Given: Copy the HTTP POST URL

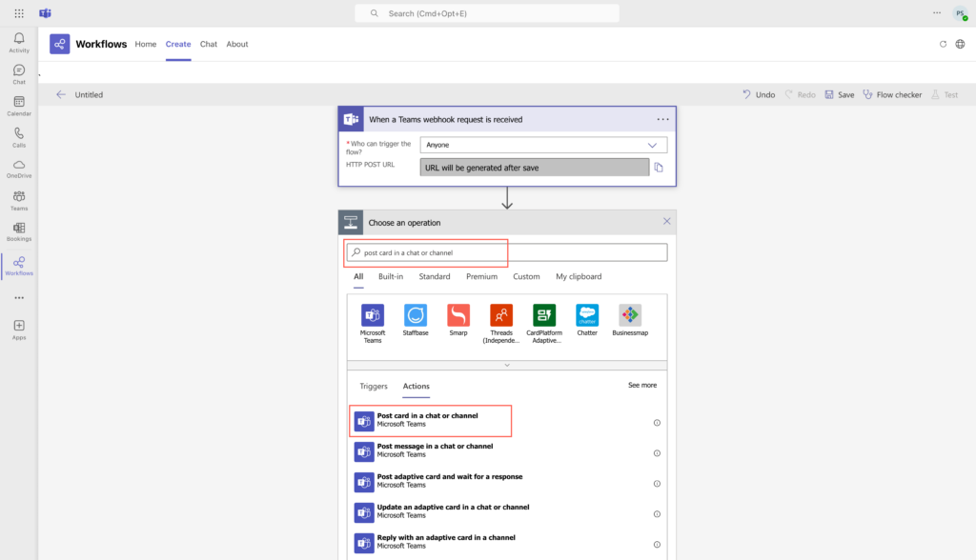Looking at the screenshot, I should point(658,167).
